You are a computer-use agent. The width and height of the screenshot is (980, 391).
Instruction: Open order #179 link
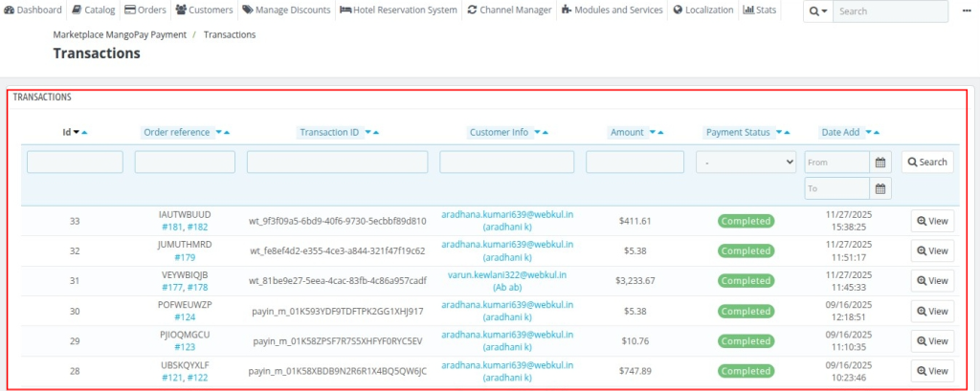pyautogui.click(x=185, y=257)
